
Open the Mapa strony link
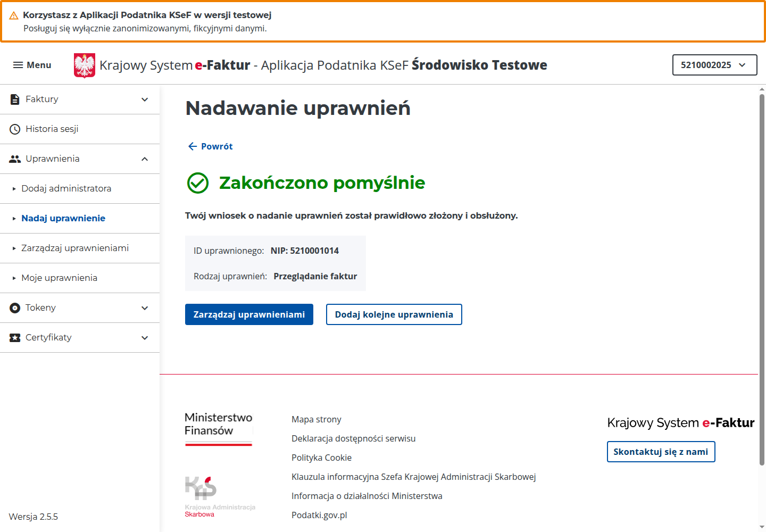coord(317,419)
